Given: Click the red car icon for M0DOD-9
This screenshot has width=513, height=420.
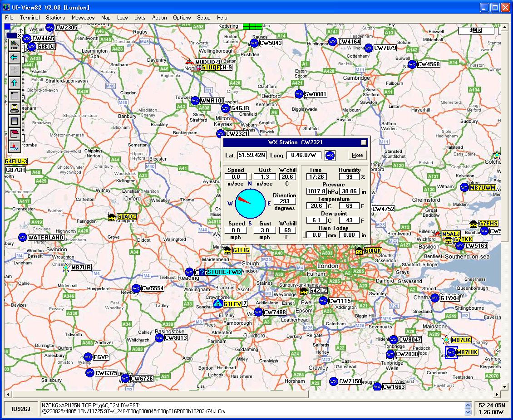Looking at the screenshot, I should point(189,61).
